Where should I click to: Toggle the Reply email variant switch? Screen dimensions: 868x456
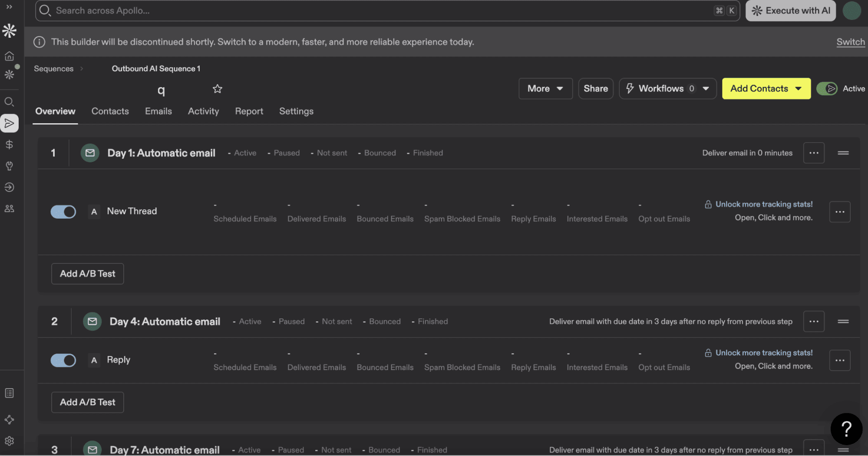(63, 360)
